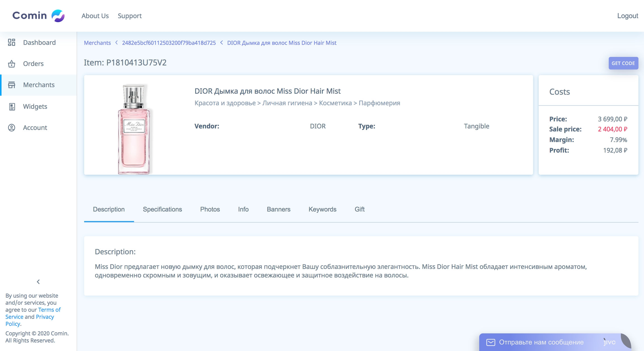This screenshot has height=351, width=644.
Task: Click the Account user icon
Action: click(x=11, y=128)
